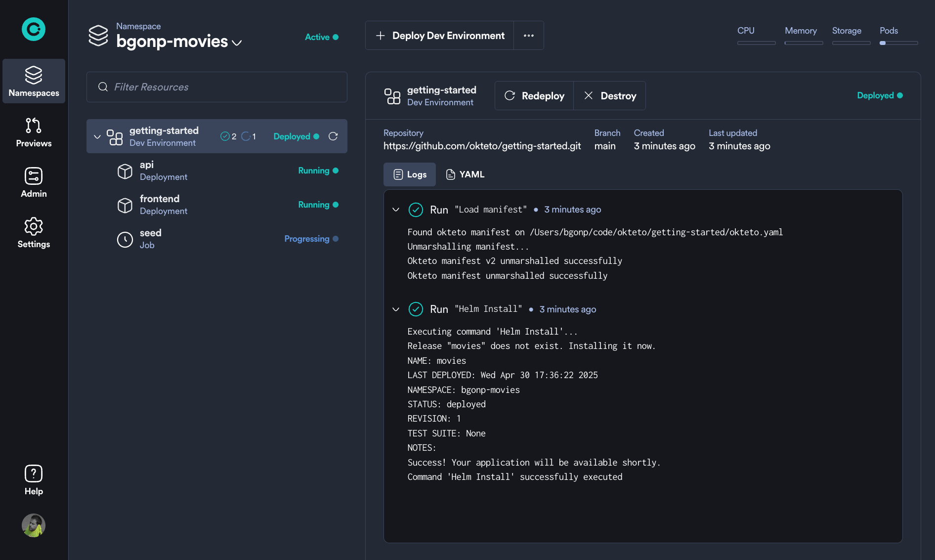Viewport: 935px width, 560px height.
Task: Click the Deploy Dev Environment button
Action: pyautogui.click(x=440, y=35)
